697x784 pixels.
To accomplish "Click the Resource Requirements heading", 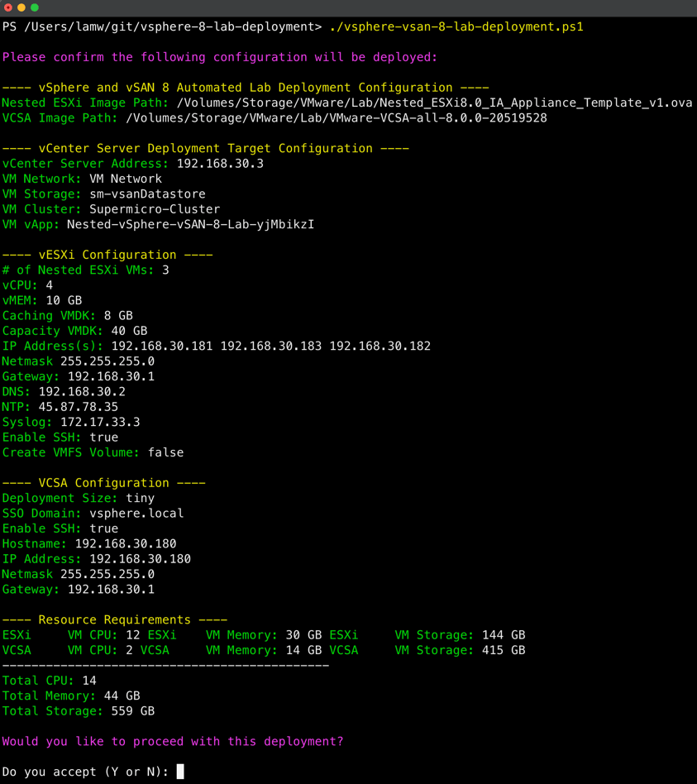I will click(x=114, y=620).
